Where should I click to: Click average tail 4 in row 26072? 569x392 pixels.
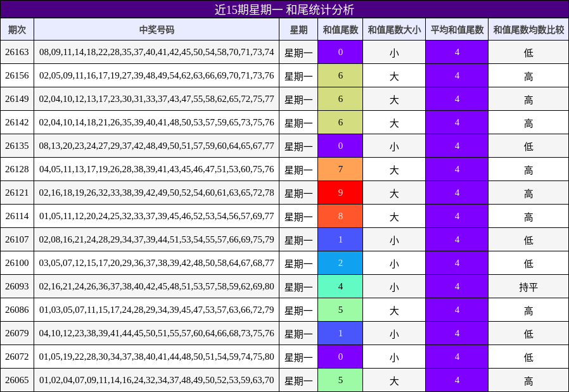pos(457,357)
